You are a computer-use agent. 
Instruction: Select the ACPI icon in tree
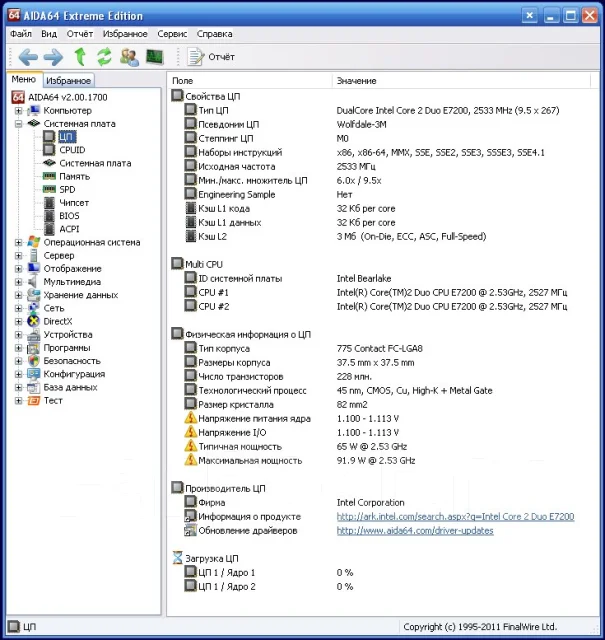[49, 229]
